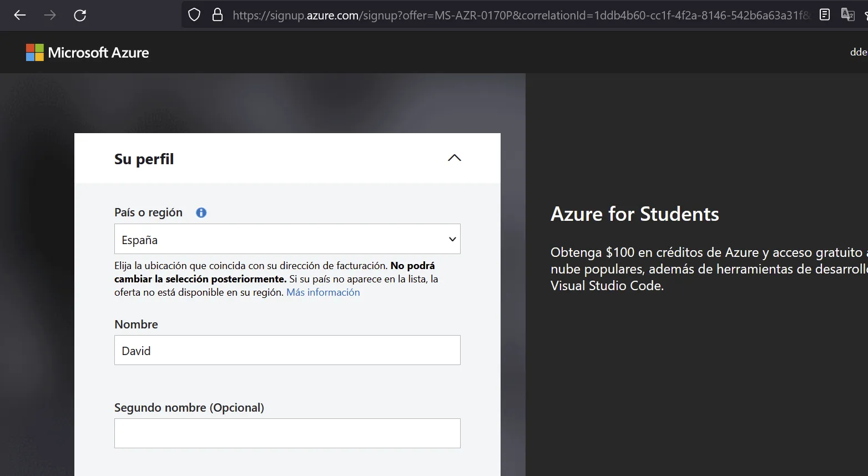Follow the Más información link
The height and width of the screenshot is (476, 868).
[x=323, y=292]
